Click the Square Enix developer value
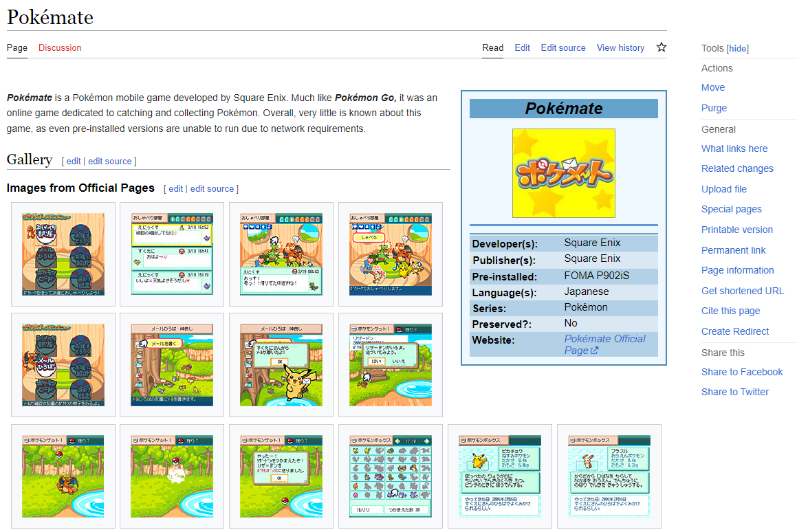The width and height of the screenshot is (808, 532). (592, 243)
